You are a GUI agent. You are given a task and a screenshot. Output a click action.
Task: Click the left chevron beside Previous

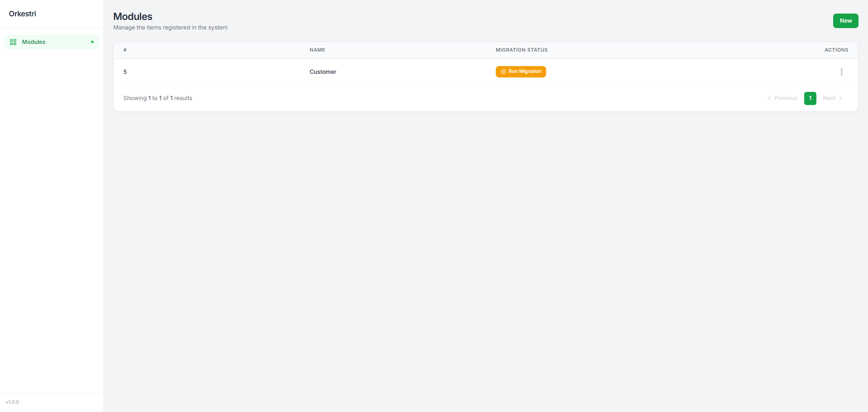(769, 98)
